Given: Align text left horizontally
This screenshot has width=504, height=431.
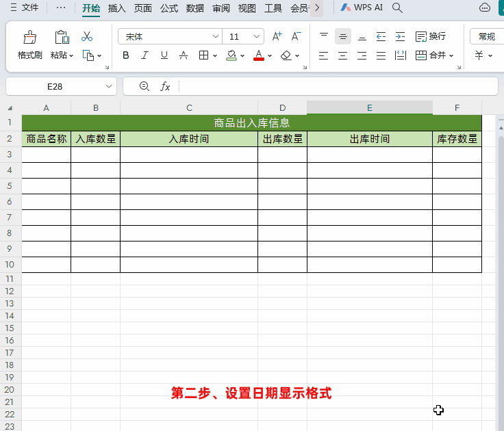Looking at the screenshot, I should coord(323,55).
